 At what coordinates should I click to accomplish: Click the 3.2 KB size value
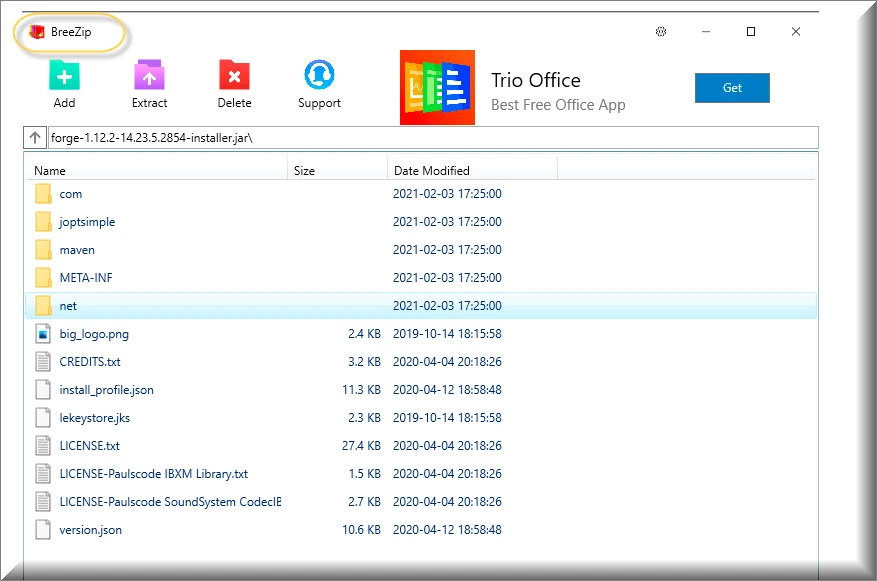pos(365,362)
